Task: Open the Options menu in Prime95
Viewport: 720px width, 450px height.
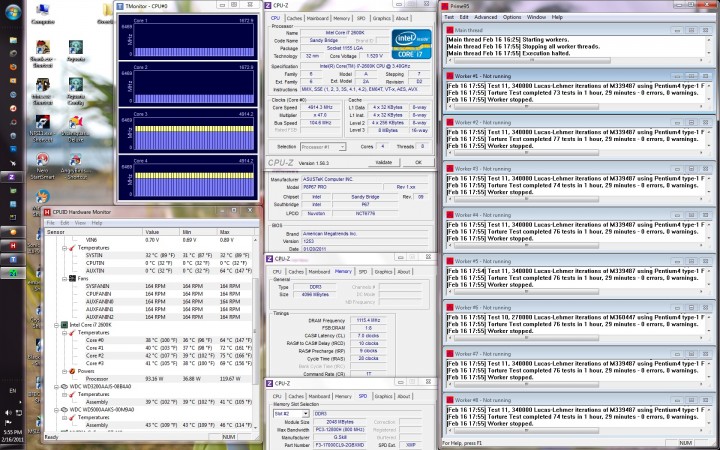Action: (x=512, y=17)
